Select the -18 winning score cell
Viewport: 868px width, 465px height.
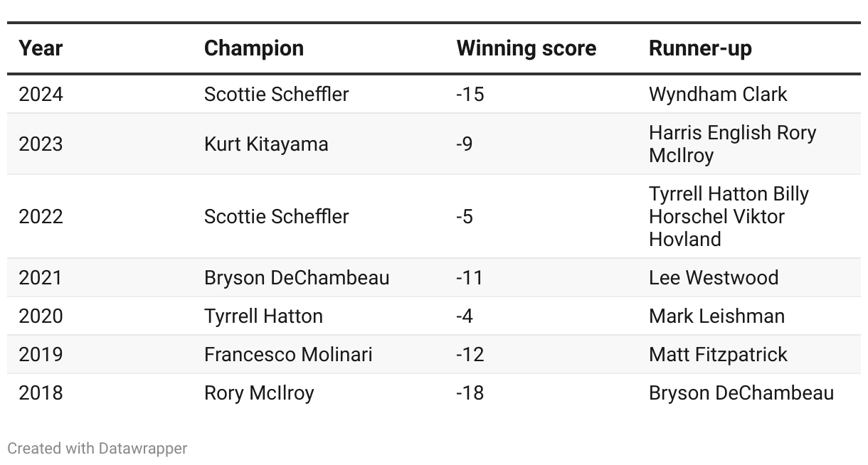[470, 392]
